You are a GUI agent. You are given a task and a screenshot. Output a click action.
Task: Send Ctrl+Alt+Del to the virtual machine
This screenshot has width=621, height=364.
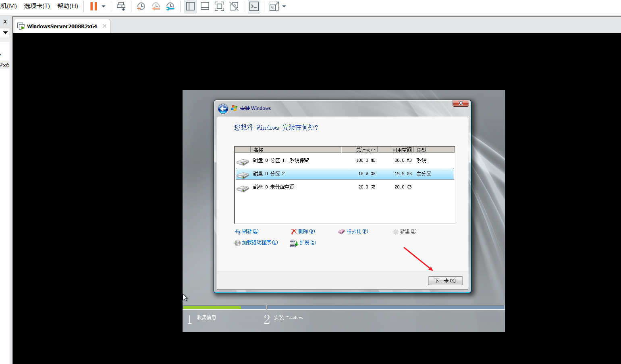(121, 6)
